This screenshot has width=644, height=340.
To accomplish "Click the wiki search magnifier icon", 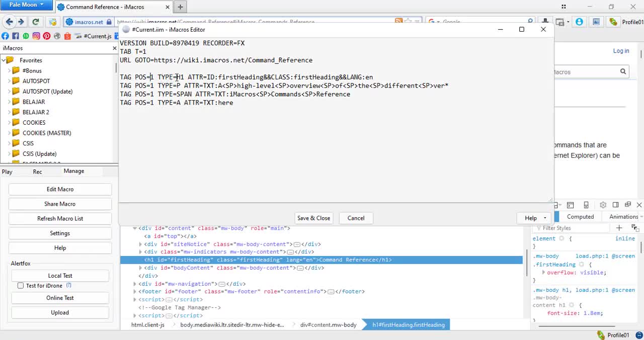I will (x=623, y=71).
